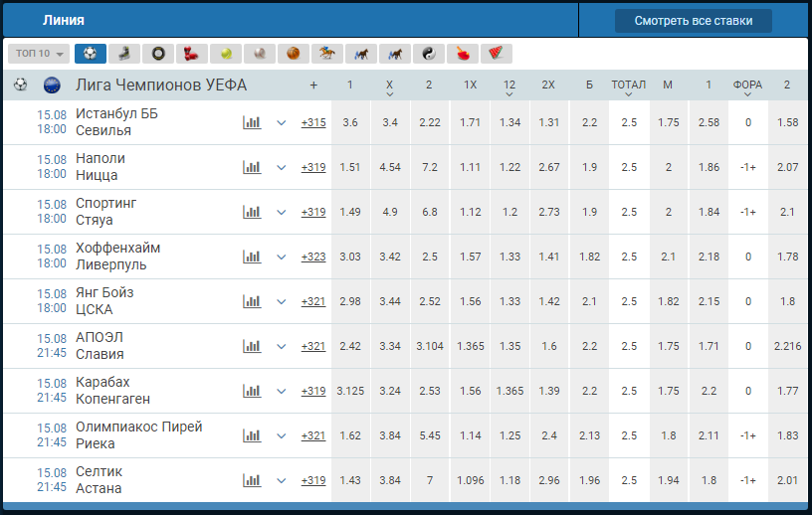The image size is (812, 515).
Task: Pick odds 3.6 on Истанбул ББ win
Action: [x=350, y=122]
